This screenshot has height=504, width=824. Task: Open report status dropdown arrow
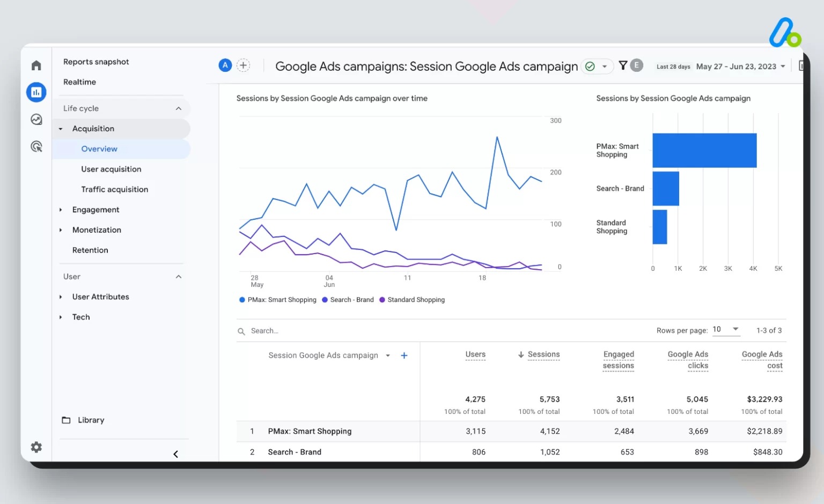pyautogui.click(x=605, y=66)
